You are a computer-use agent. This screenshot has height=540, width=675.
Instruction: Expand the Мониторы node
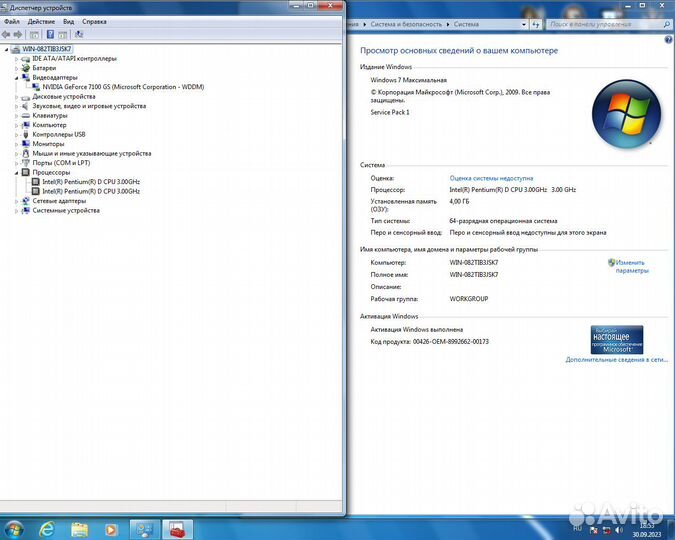pos(16,144)
